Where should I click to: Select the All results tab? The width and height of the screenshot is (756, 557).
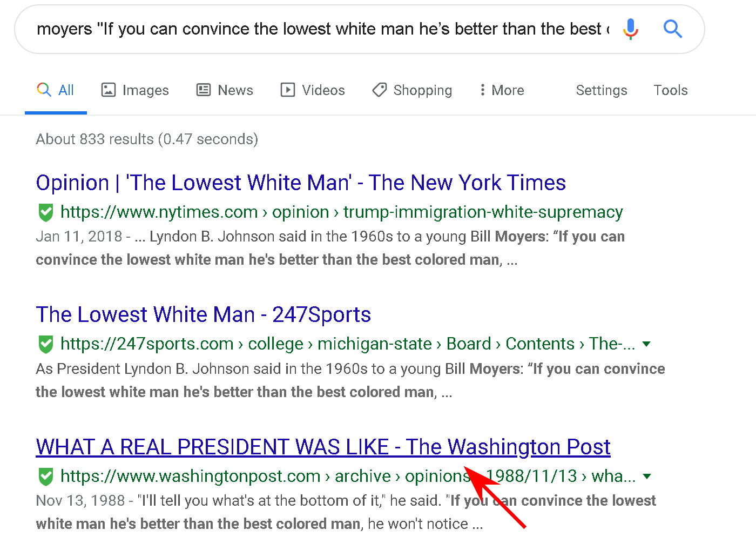(56, 90)
